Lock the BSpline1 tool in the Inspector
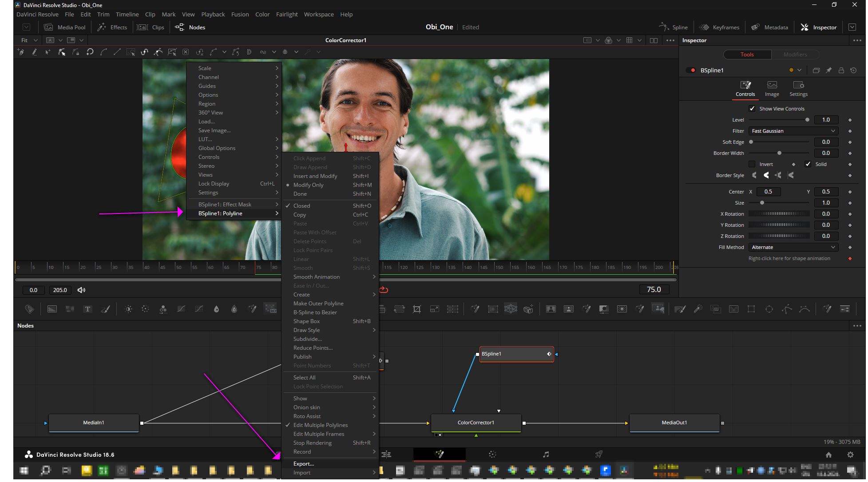Viewport: 868px width, 482px height. click(x=841, y=70)
